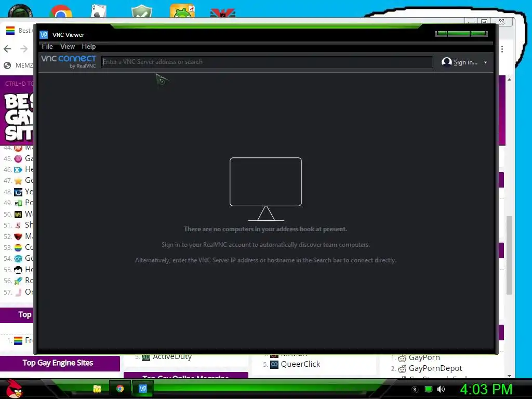Click the globe icon next to MEMZ
This screenshot has height=399, width=532.
[x=7, y=65]
